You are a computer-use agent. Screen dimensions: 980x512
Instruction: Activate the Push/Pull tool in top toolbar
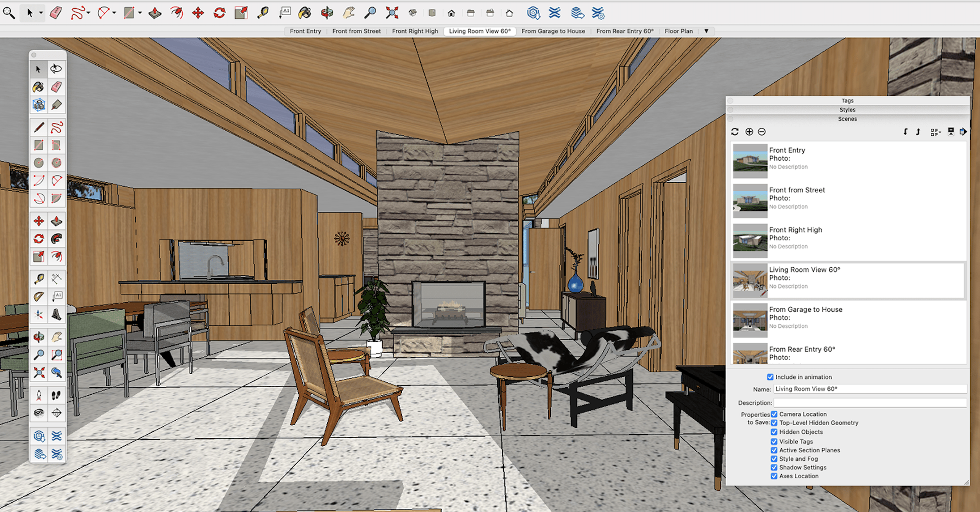click(x=155, y=13)
